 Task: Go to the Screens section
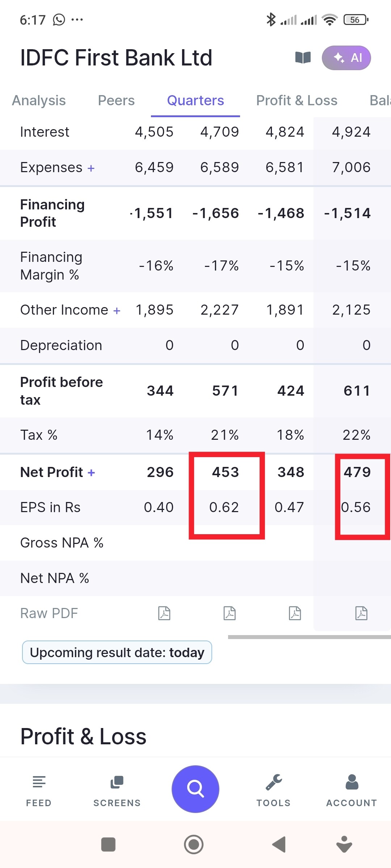117,791
